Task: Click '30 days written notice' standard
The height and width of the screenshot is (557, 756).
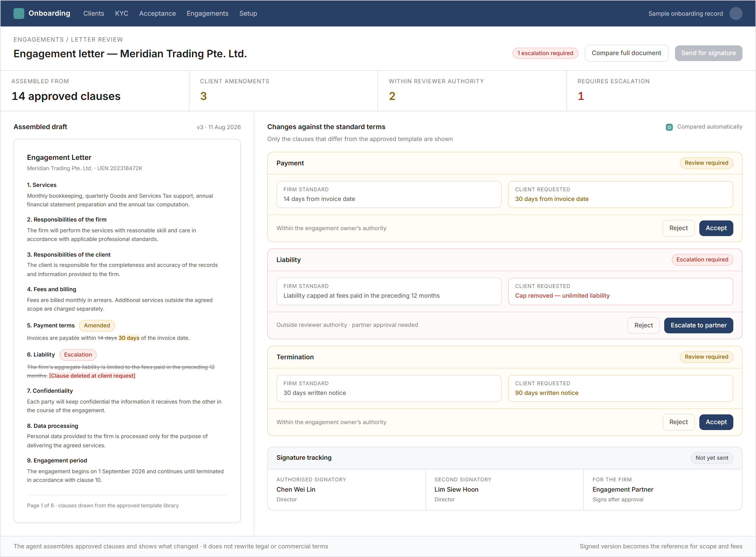Action: pyautogui.click(x=315, y=393)
